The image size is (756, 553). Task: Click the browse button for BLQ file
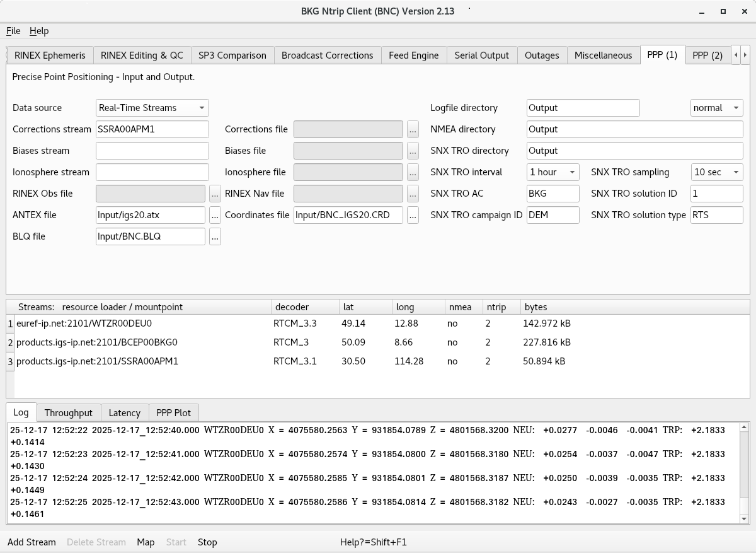point(215,236)
